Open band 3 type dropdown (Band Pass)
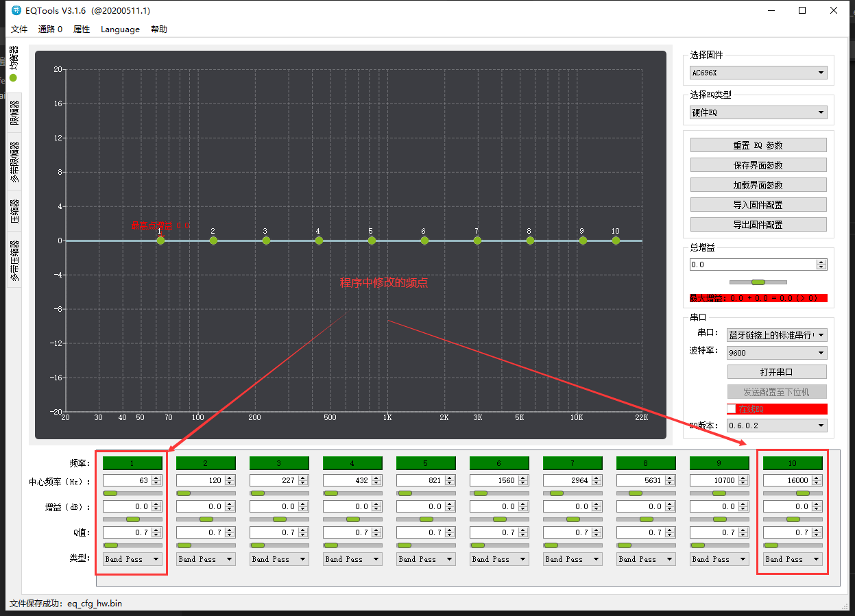 click(279, 559)
